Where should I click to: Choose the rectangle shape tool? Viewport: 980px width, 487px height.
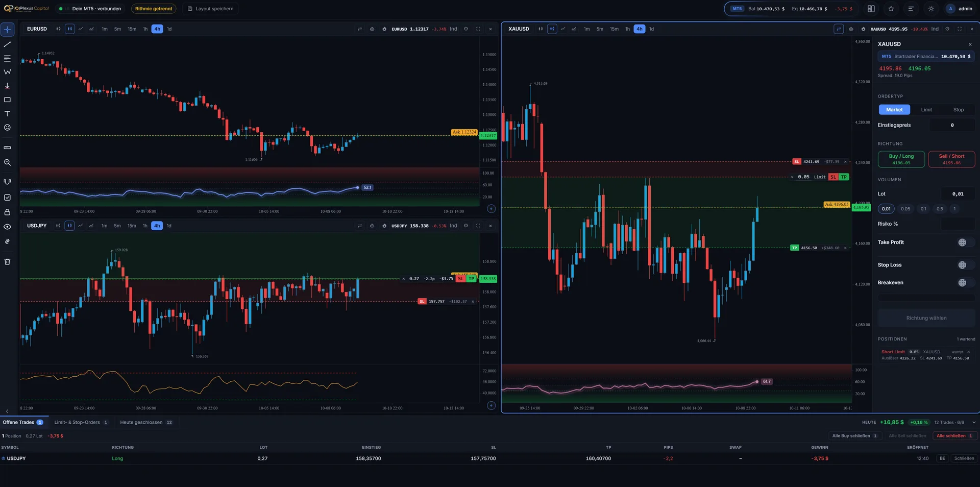pos(7,100)
